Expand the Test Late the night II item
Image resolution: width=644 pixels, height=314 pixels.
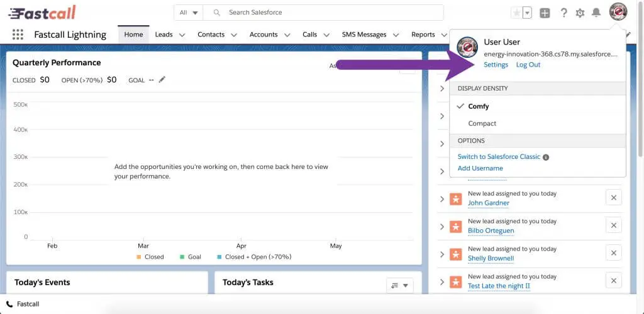pos(442,282)
